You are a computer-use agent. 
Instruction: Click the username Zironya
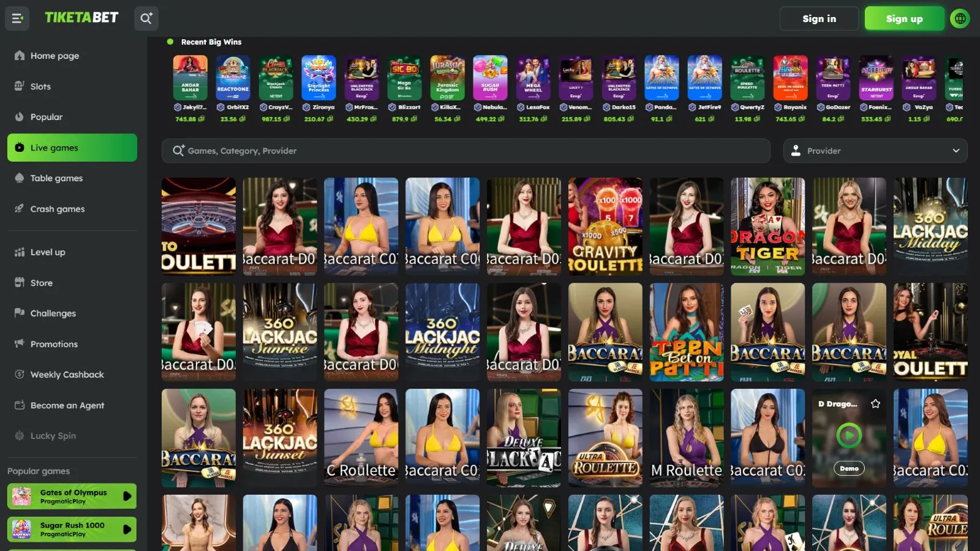coord(323,107)
